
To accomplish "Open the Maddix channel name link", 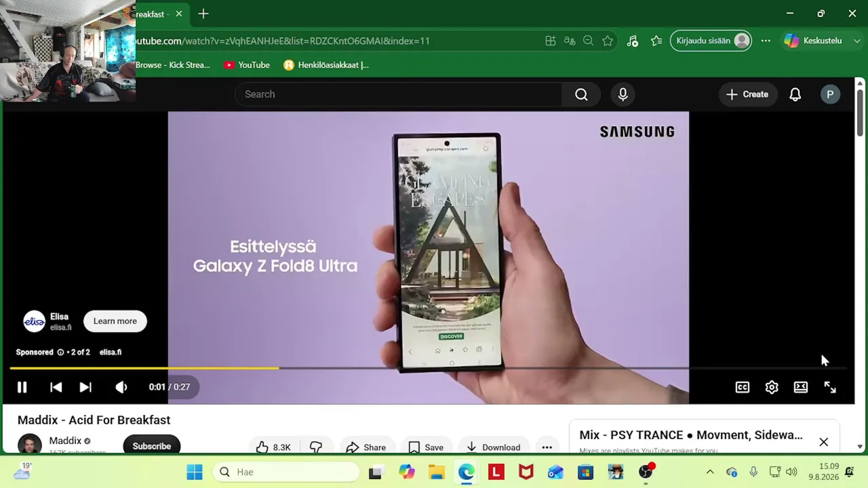I will [65, 441].
